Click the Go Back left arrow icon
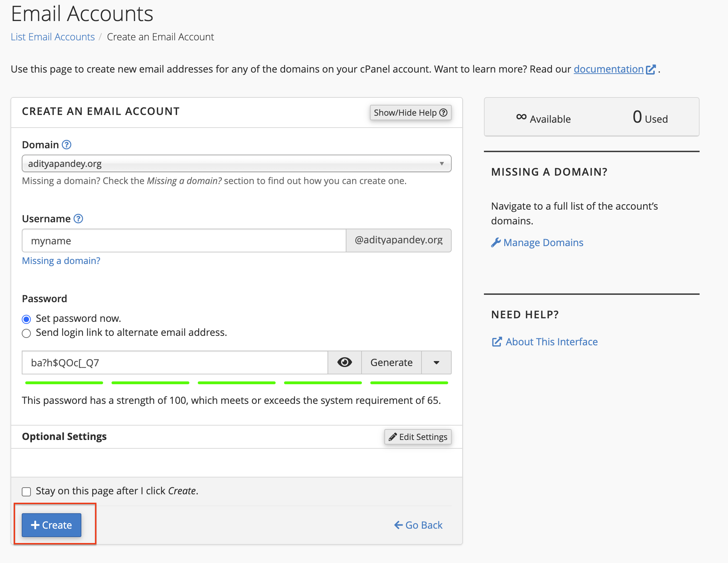 398,525
